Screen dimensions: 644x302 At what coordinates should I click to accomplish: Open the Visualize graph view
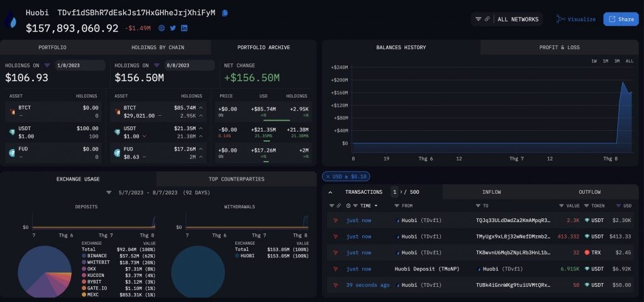[x=576, y=19]
